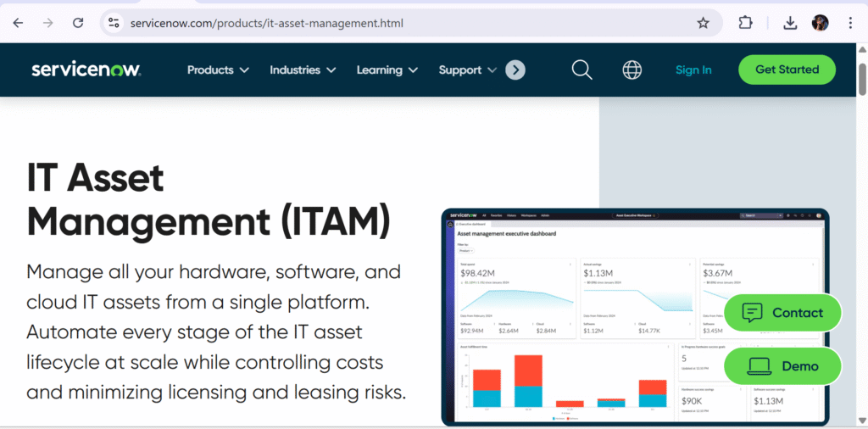Expand the Products menu

coord(218,70)
